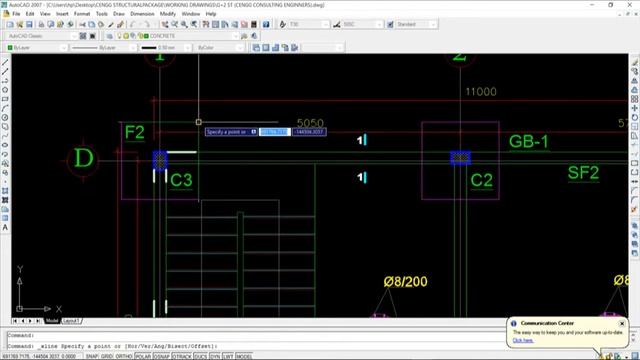The width and height of the screenshot is (640, 360).
Task: Toggle OSNAP in status bar
Action: point(162,356)
